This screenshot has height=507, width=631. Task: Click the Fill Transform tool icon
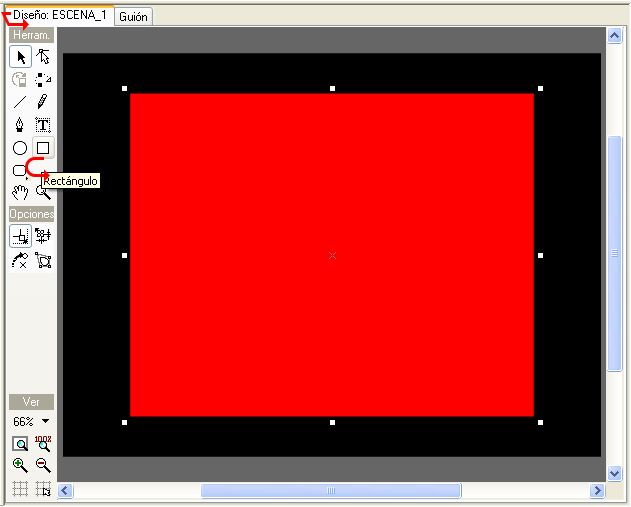(x=20, y=79)
